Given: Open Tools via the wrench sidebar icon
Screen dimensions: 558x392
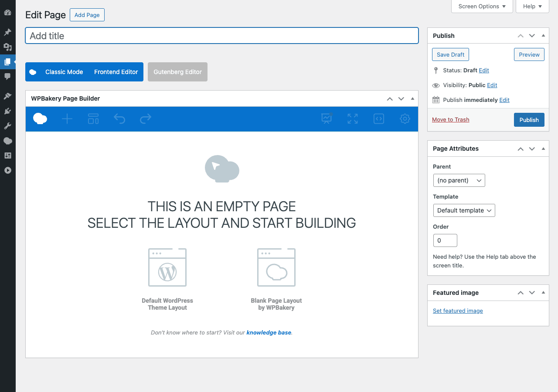Looking at the screenshot, I should pyautogui.click(x=7, y=126).
